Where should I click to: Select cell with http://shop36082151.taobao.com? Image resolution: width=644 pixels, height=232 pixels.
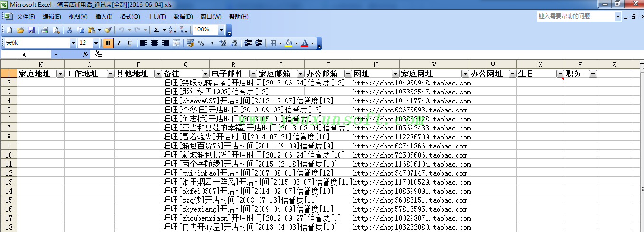pos(375,200)
